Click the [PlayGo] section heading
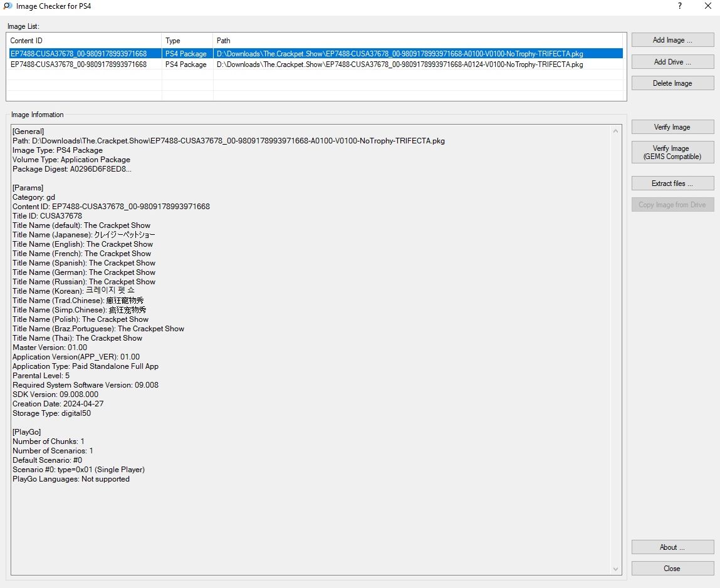 tap(27, 432)
